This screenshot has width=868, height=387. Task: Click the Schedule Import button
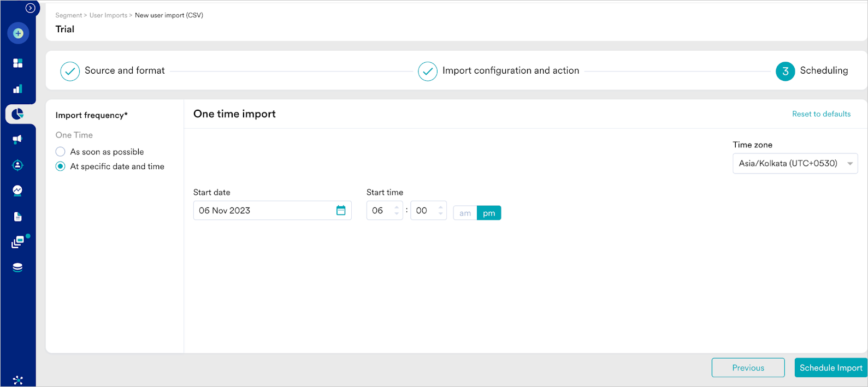[830, 368]
